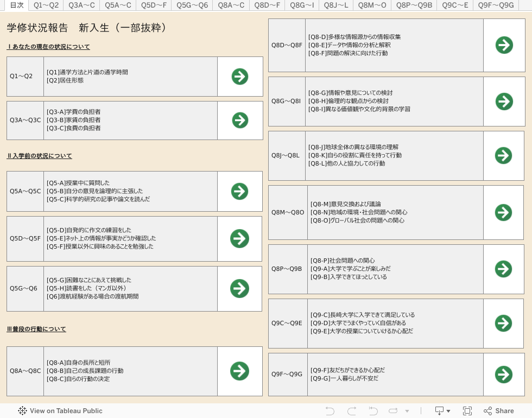Screen dimensions: 532x418
Task: Toggle full screen view icon
Action: tap(467, 411)
